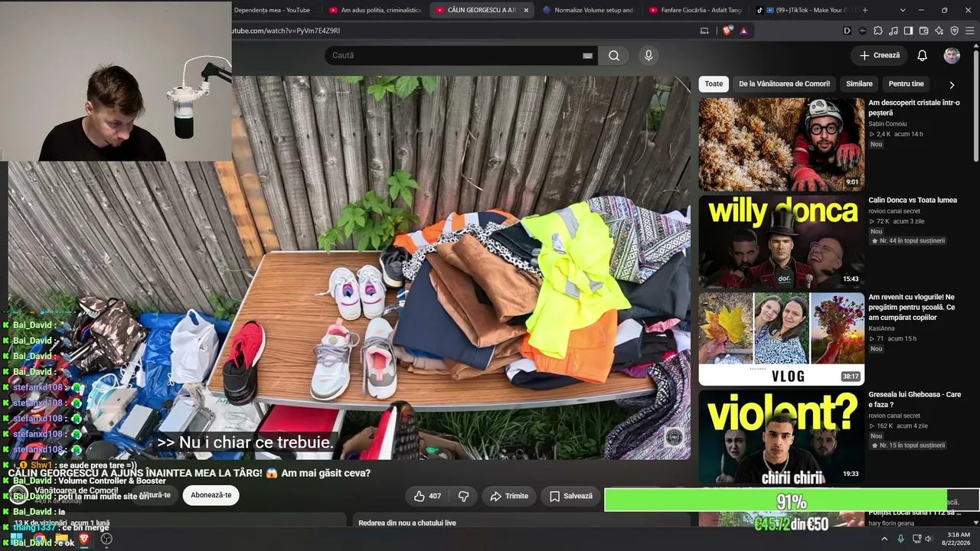The width and height of the screenshot is (980, 551).
Task: Switch to the Normalize Volume setup tab
Action: click(588, 10)
